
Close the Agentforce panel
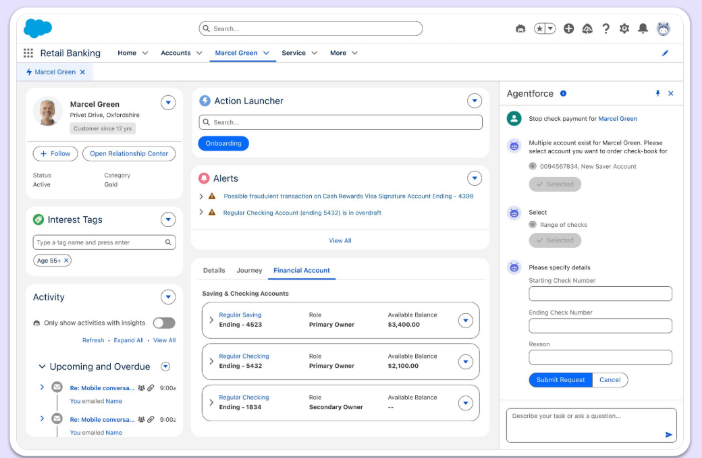[x=671, y=93]
